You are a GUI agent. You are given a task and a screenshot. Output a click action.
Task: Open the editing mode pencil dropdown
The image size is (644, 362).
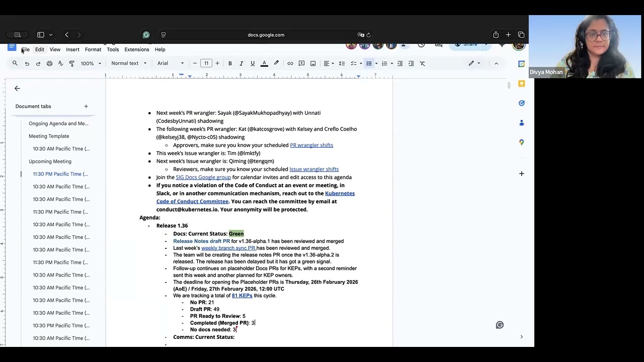click(474, 63)
